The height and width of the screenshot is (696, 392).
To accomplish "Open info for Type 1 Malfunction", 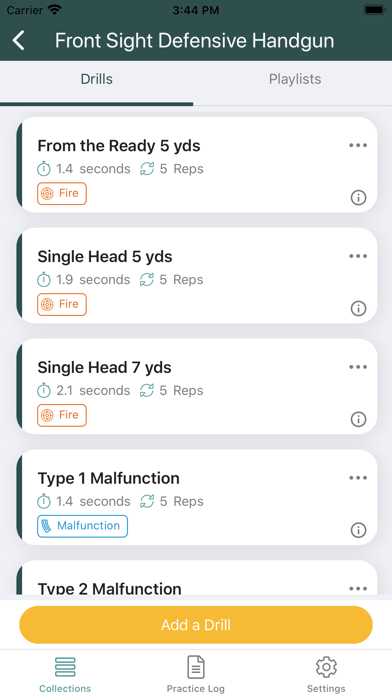I will click(x=358, y=530).
